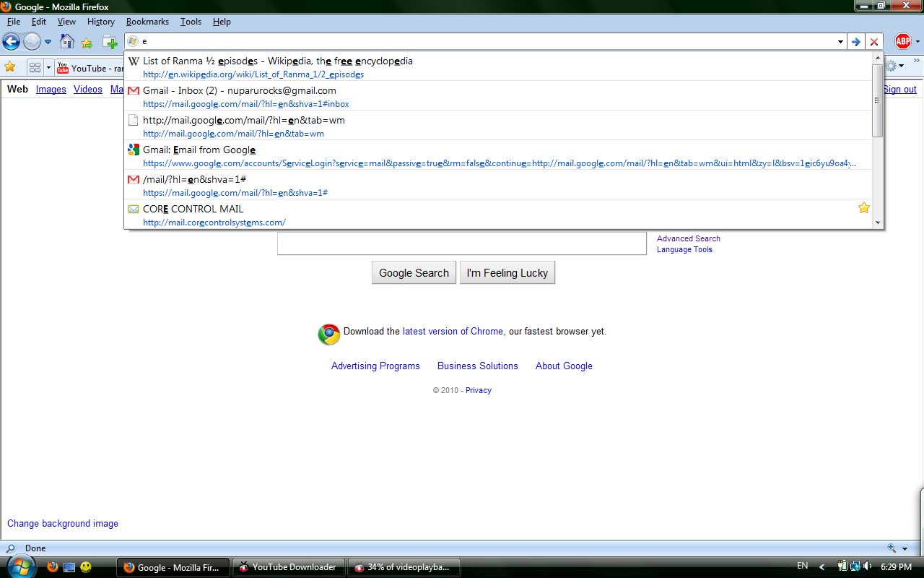The image size is (924, 578).
Task: Select the Gmail: Email from Google suggestion
Action: [x=498, y=155]
